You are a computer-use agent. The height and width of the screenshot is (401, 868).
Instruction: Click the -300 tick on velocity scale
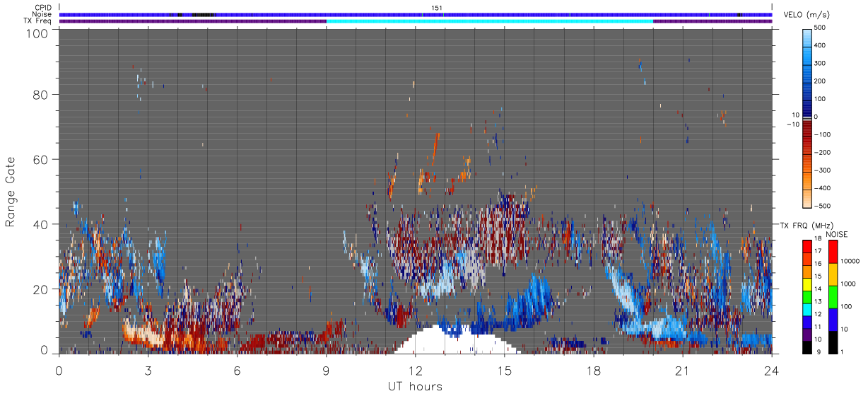click(823, 170)
